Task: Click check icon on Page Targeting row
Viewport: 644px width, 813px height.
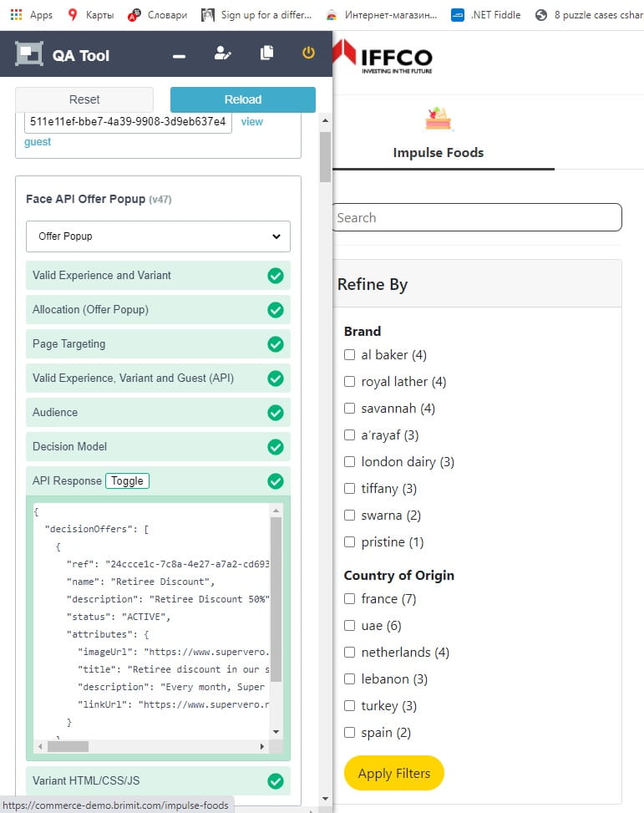Action: (x=276, y=343)
